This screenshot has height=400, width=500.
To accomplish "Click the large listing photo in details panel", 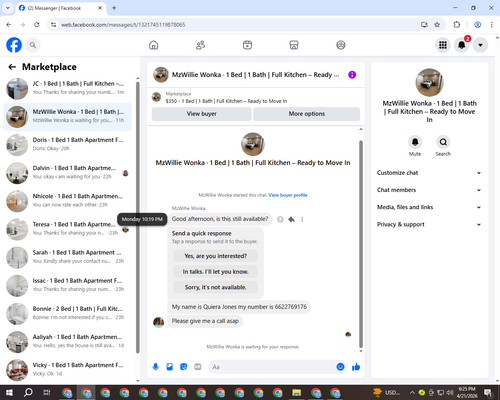I will (429, 82).
